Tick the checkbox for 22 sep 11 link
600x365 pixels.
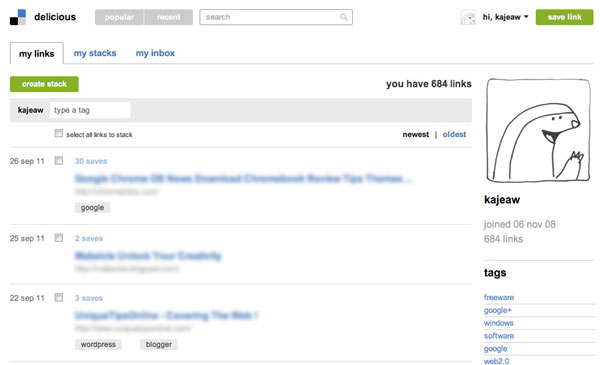59,297
